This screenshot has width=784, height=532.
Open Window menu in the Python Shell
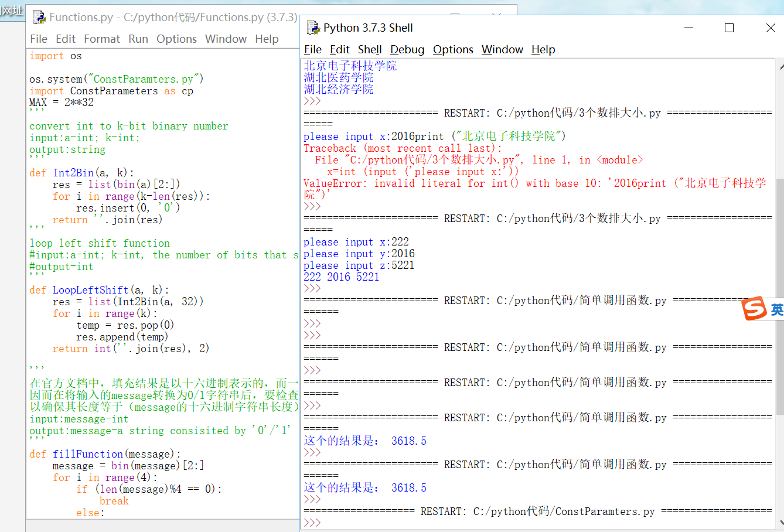[502, 49]
